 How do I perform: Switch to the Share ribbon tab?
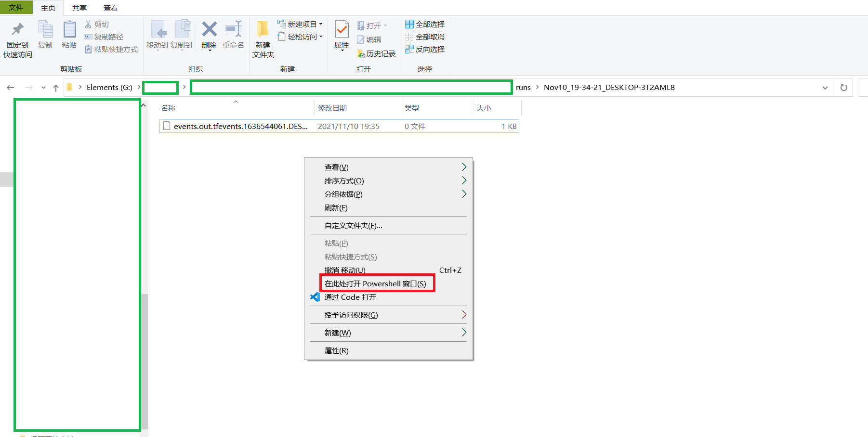coord(79,8)
